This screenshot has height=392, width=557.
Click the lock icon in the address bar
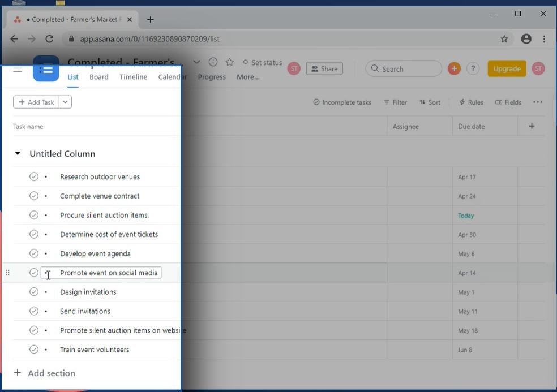tap(71, 38)
